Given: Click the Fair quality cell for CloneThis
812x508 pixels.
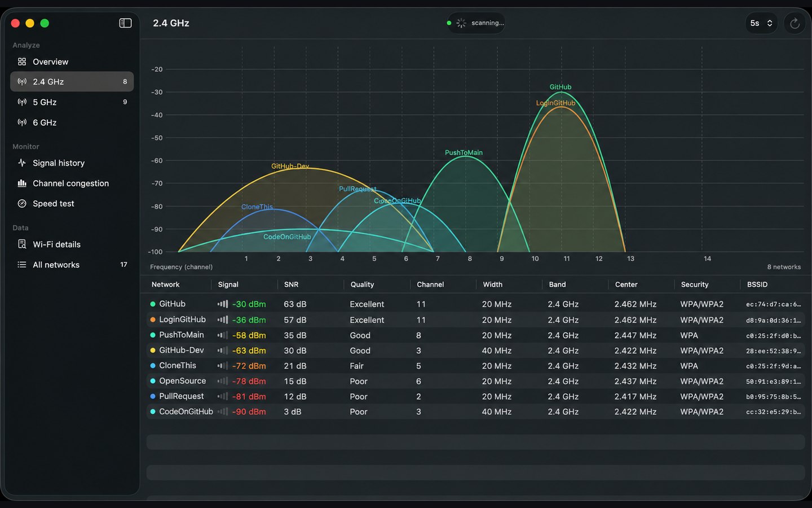Looking at the screenshot, I should click(x=356, y=366).
